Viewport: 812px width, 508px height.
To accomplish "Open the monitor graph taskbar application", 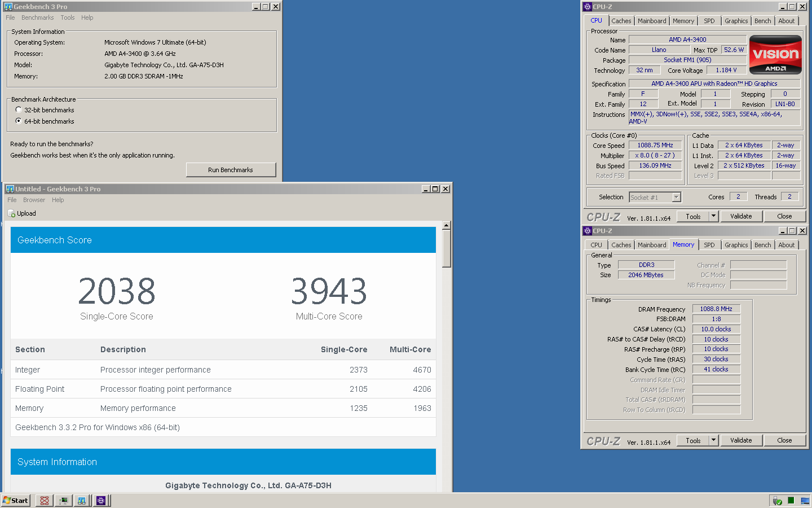I will 63,501.
